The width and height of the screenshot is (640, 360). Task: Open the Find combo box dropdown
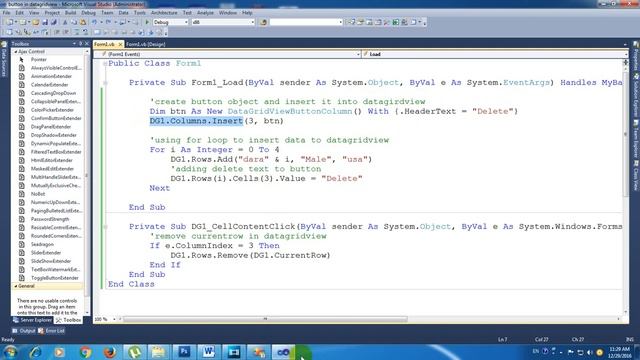click(340, 22)
